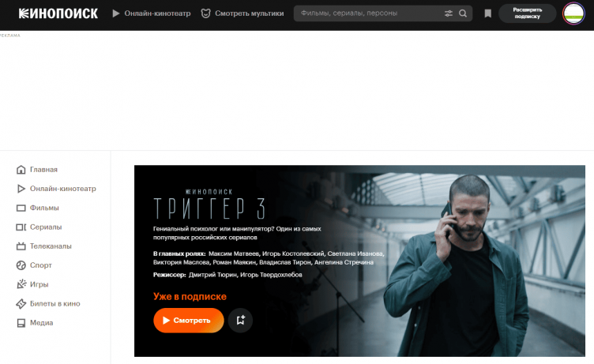
Task: Open the search filters sliders icon
Action: point(448,13)
